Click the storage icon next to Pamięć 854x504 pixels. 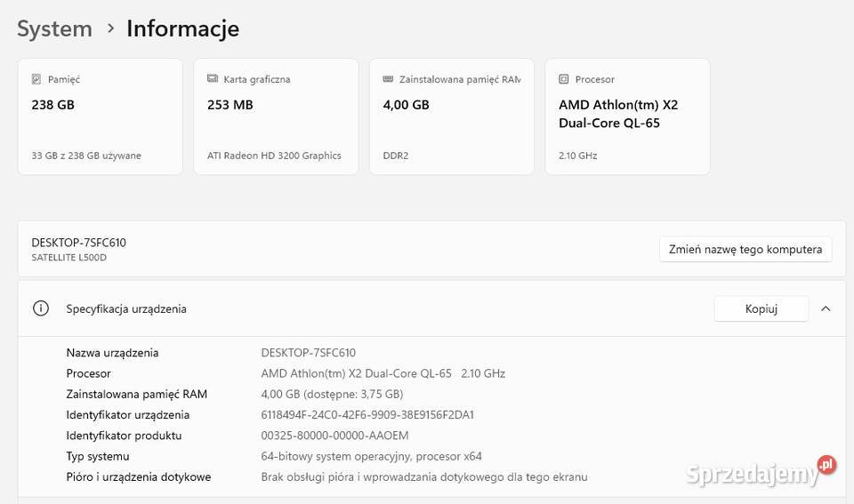[36, 79]
